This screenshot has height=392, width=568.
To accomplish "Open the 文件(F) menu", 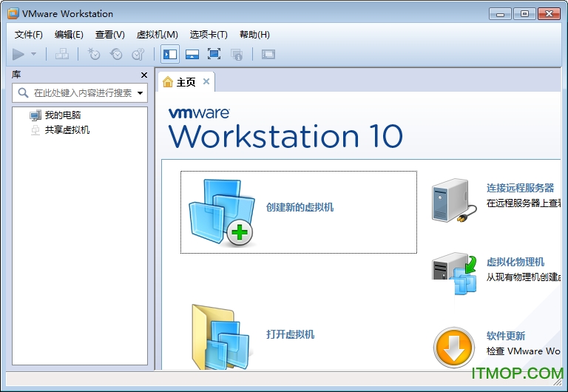I will point(29,35).
